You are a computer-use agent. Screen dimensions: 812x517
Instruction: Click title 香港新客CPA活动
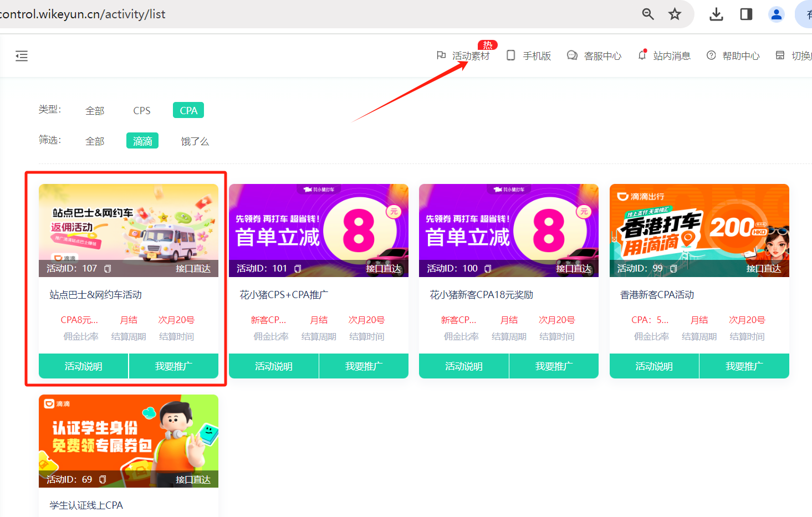coord(657,295)
